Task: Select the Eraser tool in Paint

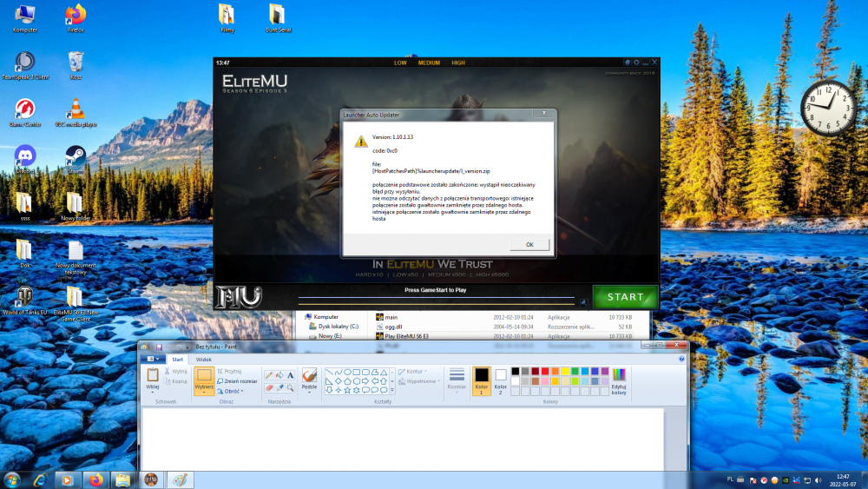Action: (x=269, y=387)
